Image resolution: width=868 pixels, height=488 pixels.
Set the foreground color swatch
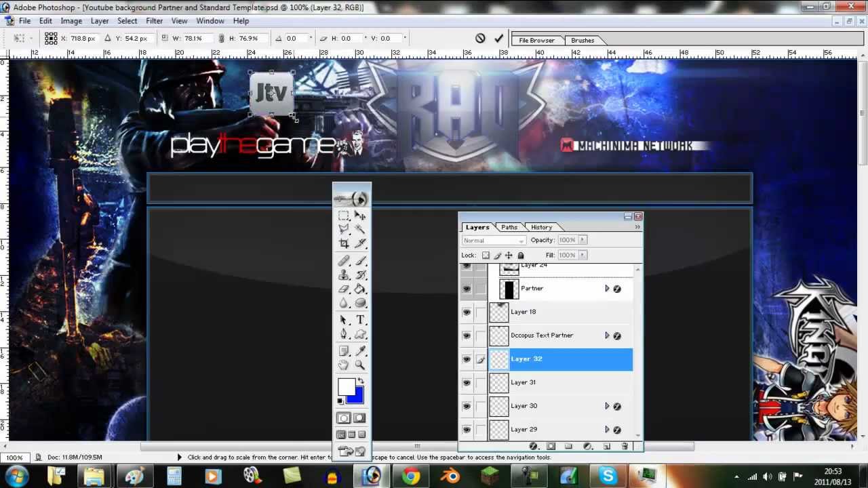pyautogui.click(x=346, y=387)
